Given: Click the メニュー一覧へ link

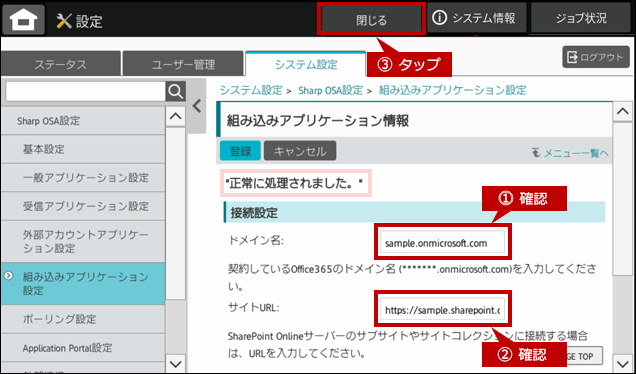Looking at the screenshot, I should coord(576,153).
